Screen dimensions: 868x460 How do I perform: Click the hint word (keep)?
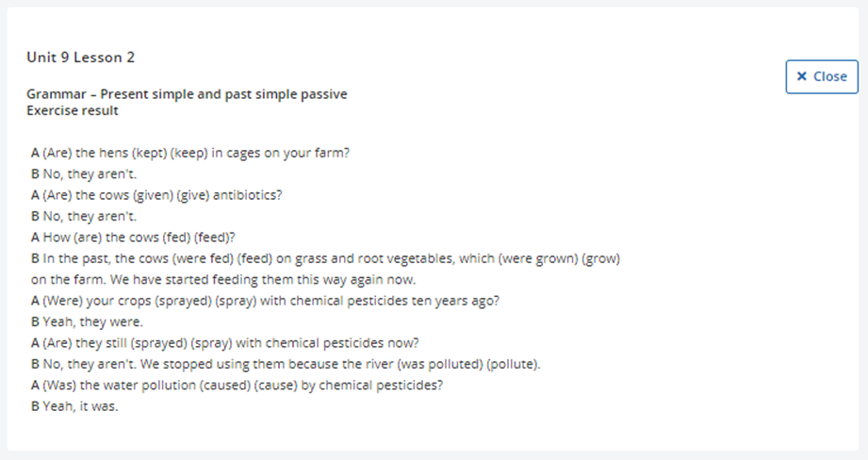click(189, 153)
